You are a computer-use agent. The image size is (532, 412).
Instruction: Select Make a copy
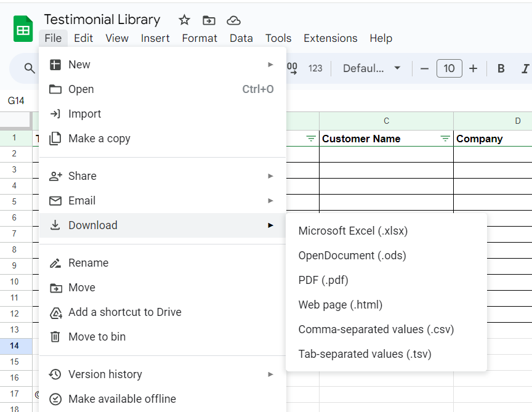163,139
